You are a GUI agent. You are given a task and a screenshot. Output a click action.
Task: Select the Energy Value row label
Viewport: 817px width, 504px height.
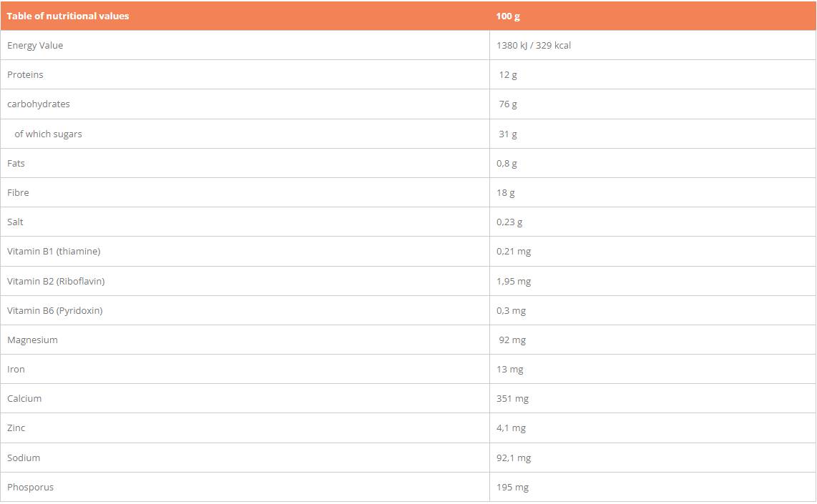click(35, 46)
